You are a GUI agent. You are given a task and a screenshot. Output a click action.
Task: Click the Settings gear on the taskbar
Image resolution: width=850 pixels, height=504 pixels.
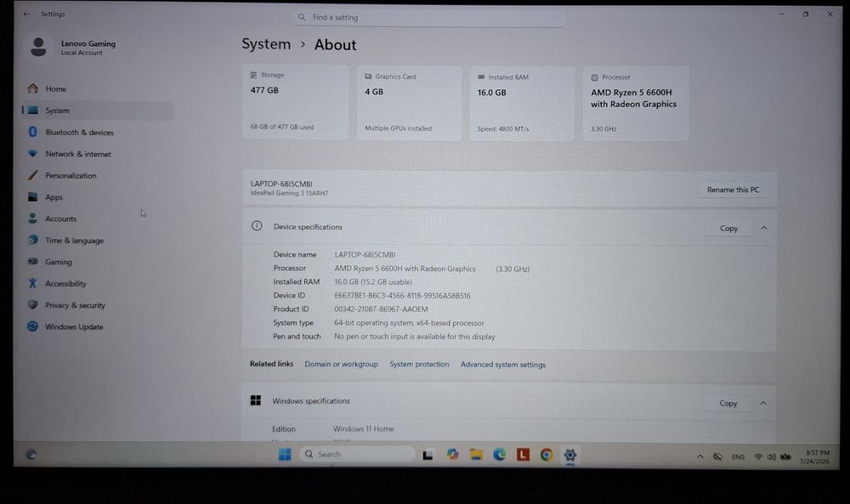pos(569,455)
